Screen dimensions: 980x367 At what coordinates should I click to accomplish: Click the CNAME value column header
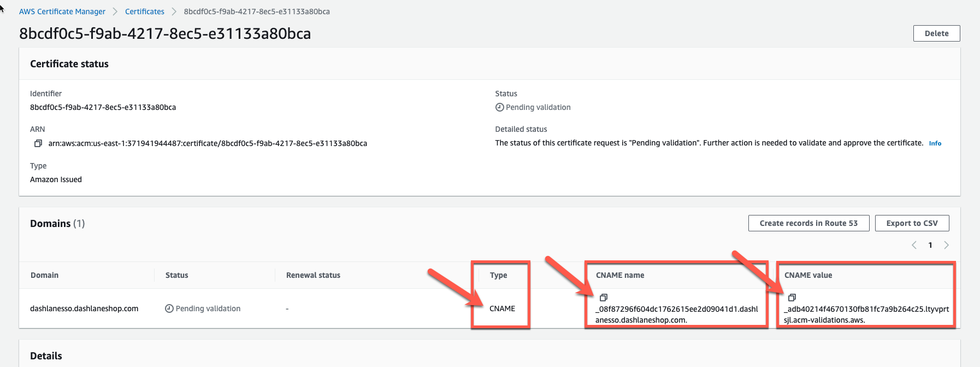pos(808,275)
